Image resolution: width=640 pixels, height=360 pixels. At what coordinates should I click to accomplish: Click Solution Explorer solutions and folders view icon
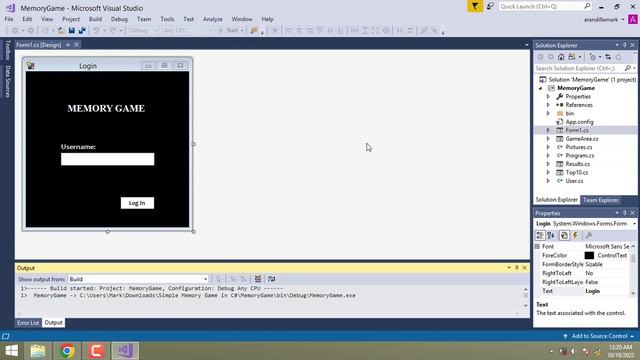point(572,57)
